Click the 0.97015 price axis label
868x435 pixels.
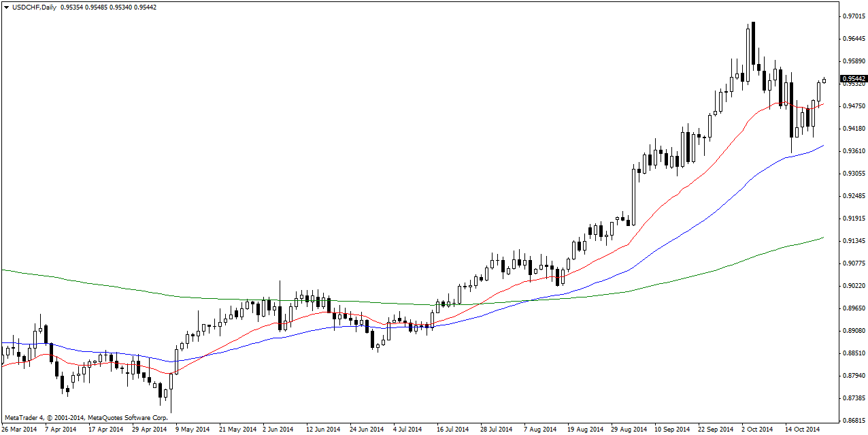tap(853, 16)
